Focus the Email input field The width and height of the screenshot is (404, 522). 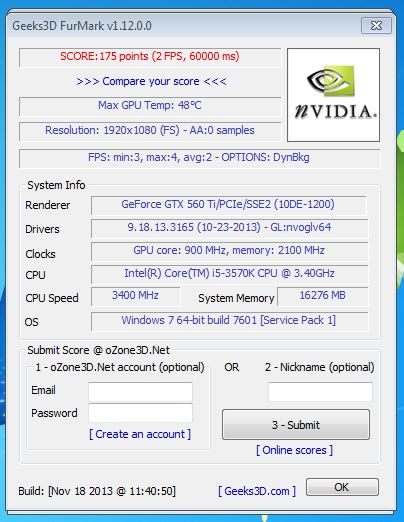(140, 392)
